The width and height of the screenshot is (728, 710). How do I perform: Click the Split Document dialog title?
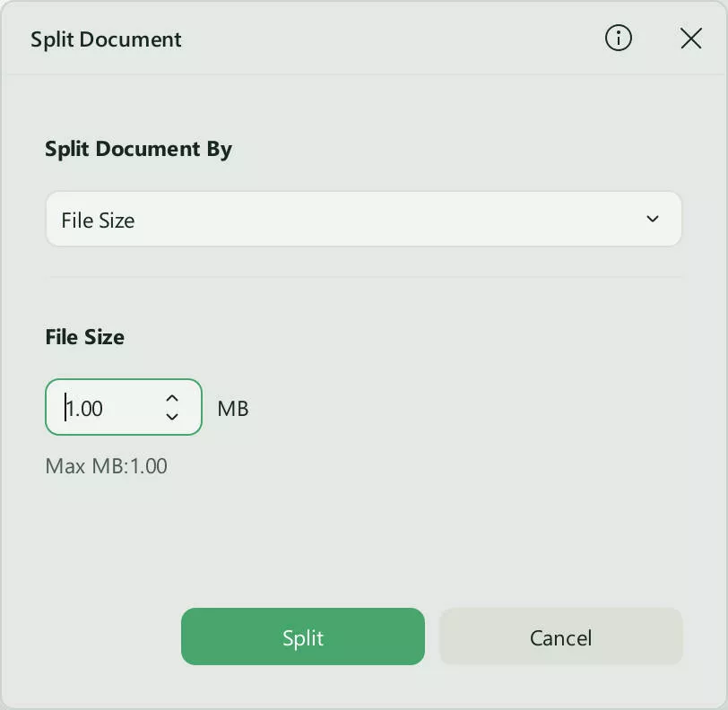point(106,39)
